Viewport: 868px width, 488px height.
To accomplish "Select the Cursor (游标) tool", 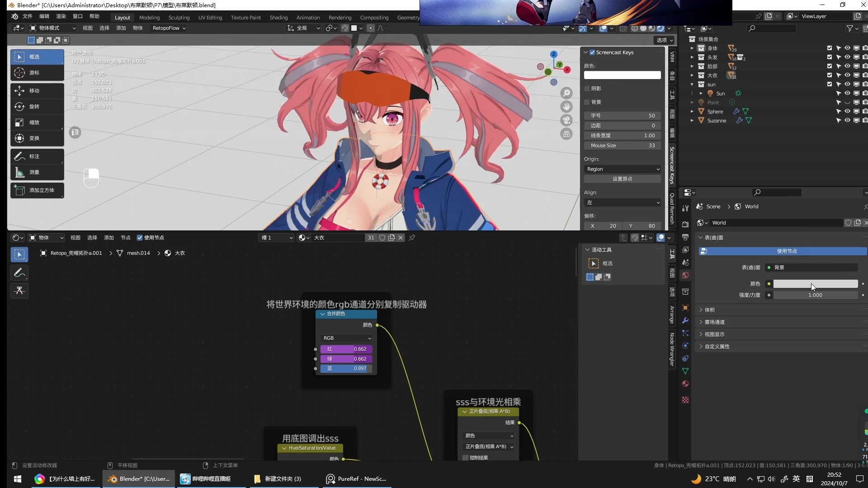I will (37, 73).
